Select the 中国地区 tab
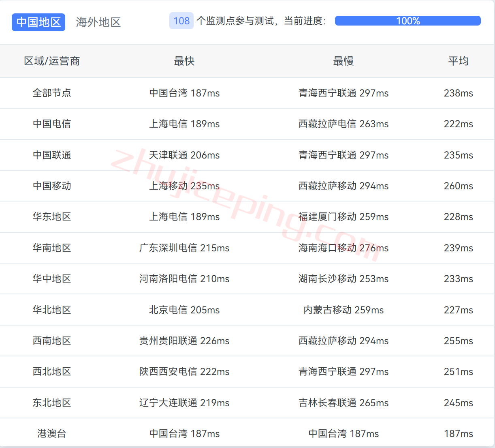This screenshot has width=495, height=448. tap(38, 22)
